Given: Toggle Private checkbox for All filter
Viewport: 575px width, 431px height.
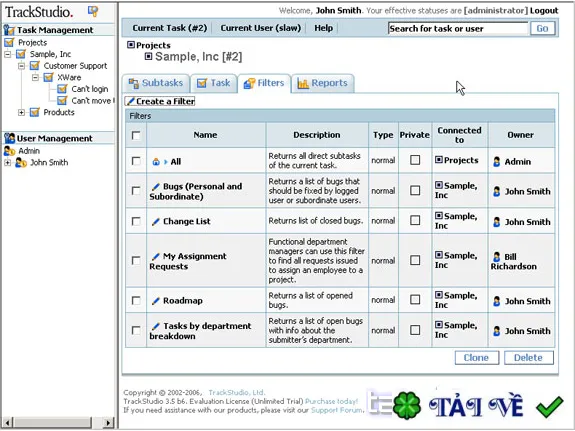Looking at the screenshot, I should [x=415, y=160].
